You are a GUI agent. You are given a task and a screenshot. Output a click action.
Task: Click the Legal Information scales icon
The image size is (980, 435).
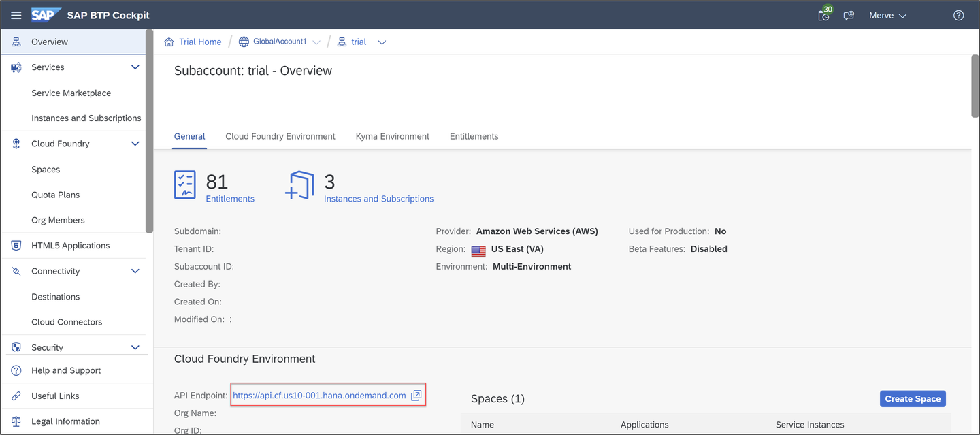pyautogui.click(x=16, y=421)
